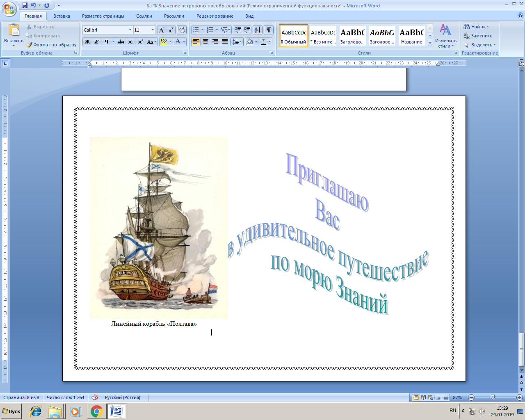Increase font size with grow font icon
Screen dimensions: 525x420
click(162, 30)
